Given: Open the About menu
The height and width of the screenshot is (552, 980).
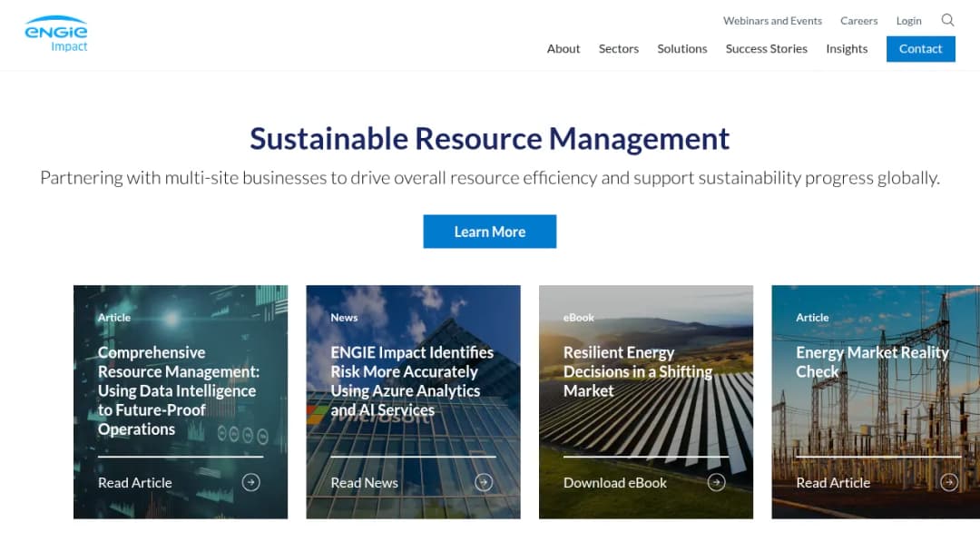Looking at the screenshot, I should coord(563,49).
